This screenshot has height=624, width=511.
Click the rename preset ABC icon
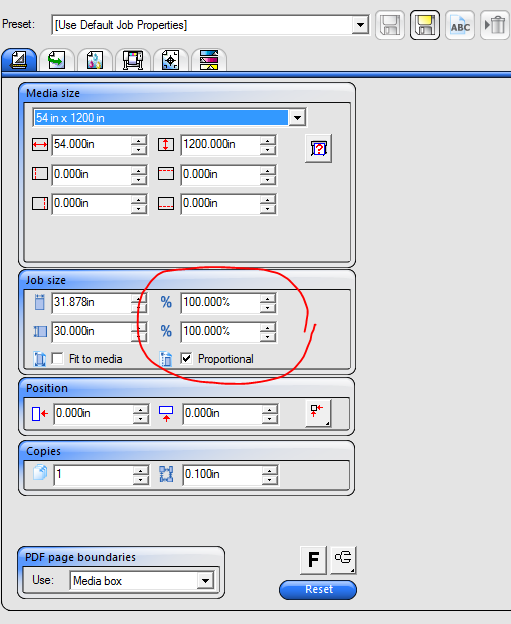point(460,25)
